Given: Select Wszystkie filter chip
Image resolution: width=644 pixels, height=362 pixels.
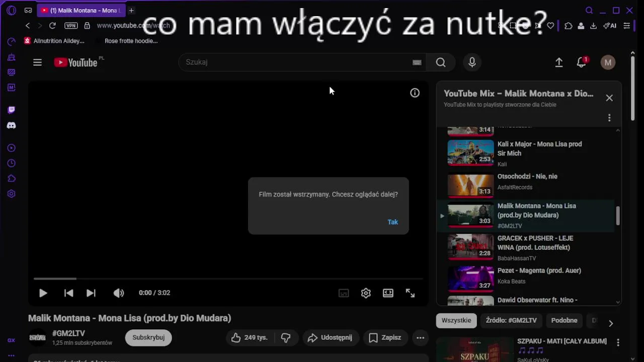Looking at the screenshot, I should (456, 321).
